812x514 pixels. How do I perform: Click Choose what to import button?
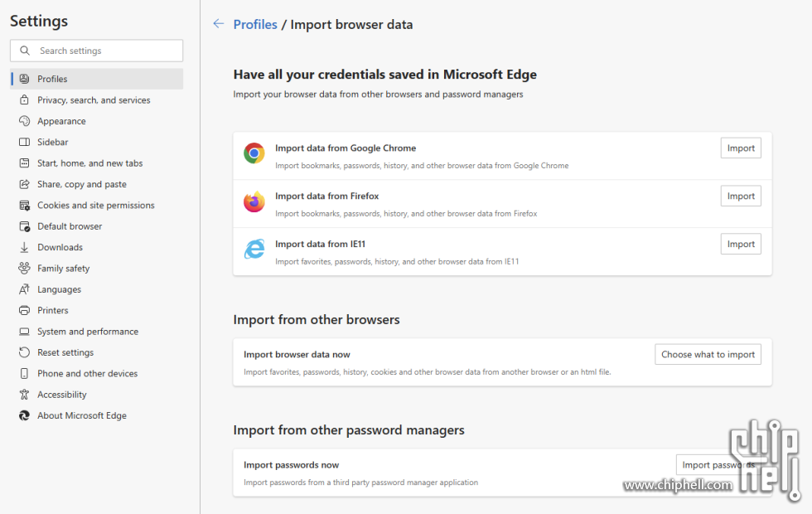coord(708,355)
